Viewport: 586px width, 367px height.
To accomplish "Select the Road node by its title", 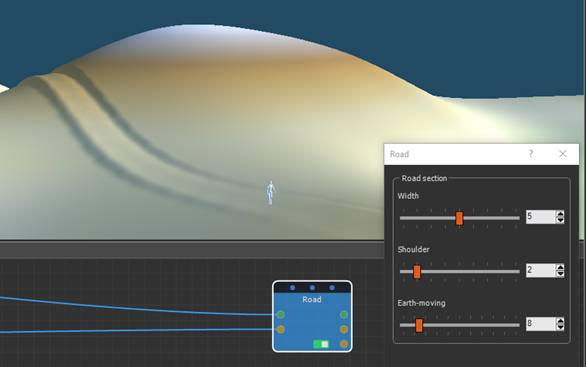I will (x=312, y=299).
